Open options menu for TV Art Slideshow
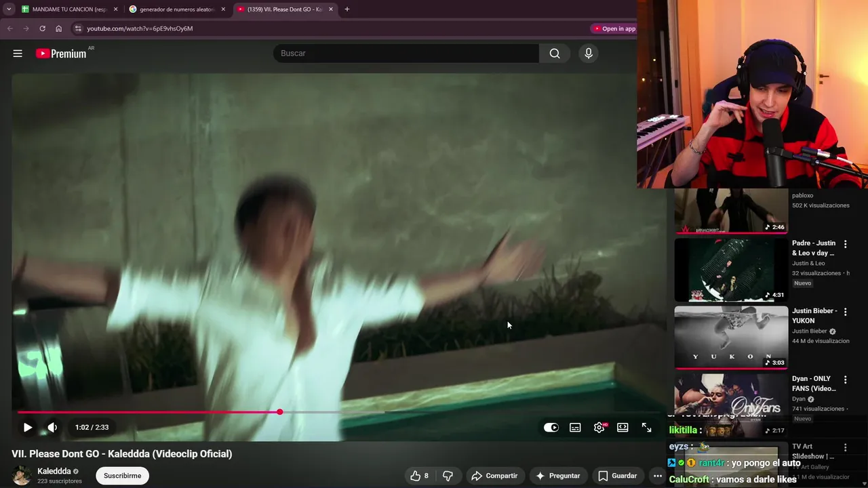Screen dimensions: 868x488 (845, 447)
